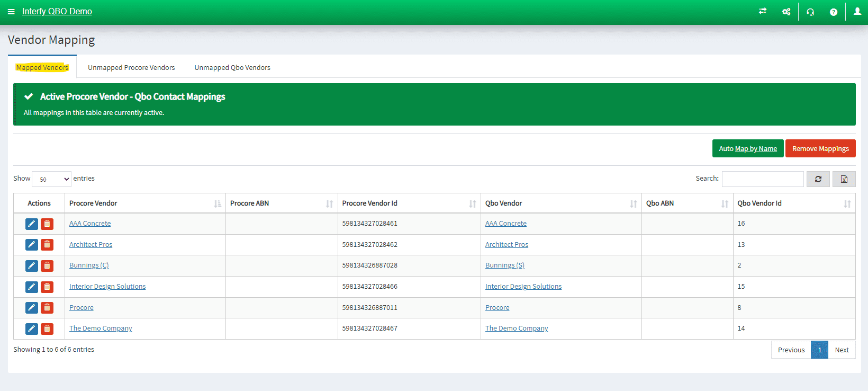Switch to Unmapped Procore Vendors tab
The width and height of the screenshot is (868, 391).
pyautogui.click(x=131, y=67)
